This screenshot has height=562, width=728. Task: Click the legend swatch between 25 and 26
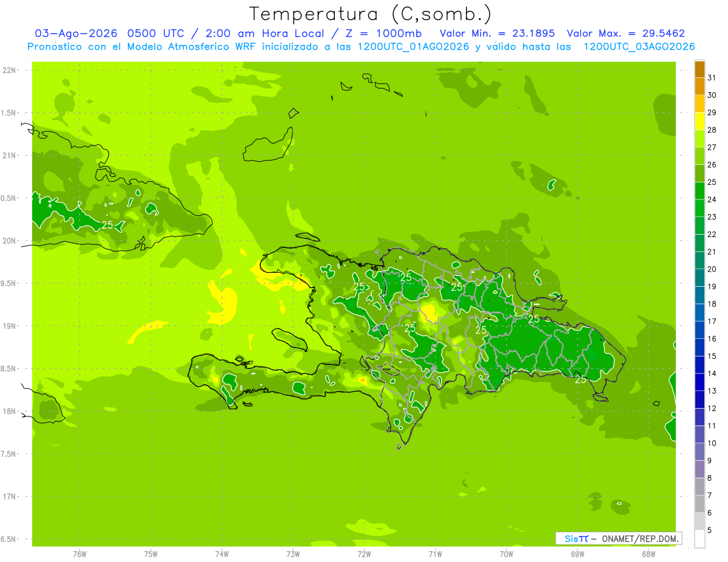(x=699, y=173)
